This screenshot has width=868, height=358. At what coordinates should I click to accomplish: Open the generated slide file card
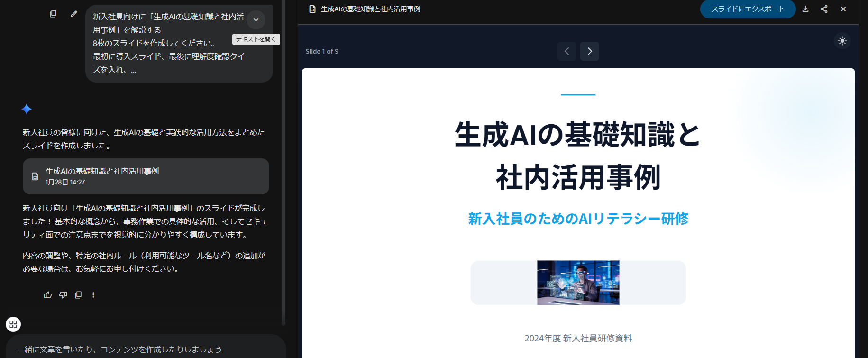[x=146, y=176]
